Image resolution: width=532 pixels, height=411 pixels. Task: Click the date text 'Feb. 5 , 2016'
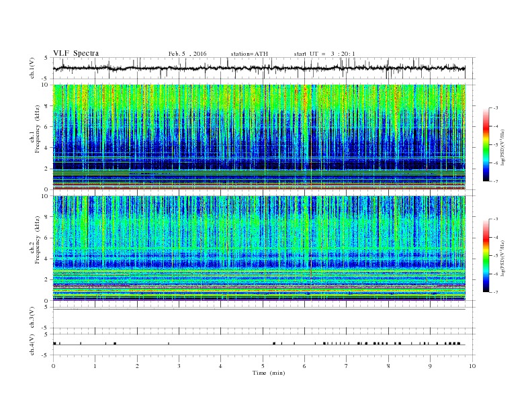187,54
